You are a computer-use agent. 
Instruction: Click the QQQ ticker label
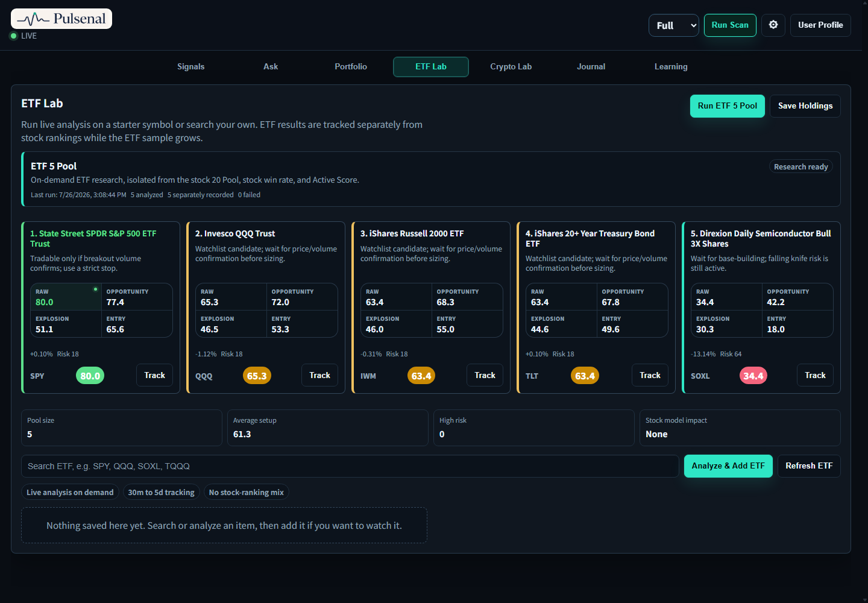[204, 376]
